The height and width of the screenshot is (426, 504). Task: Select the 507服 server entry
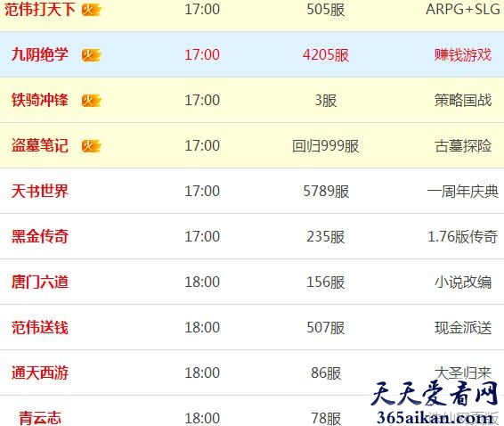[x=326, y=328]
